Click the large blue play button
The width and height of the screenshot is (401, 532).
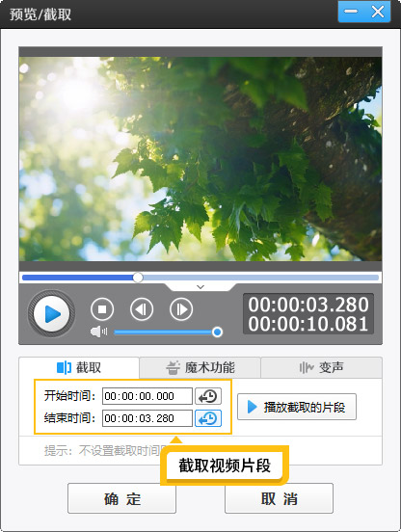(x=51, y=313)
